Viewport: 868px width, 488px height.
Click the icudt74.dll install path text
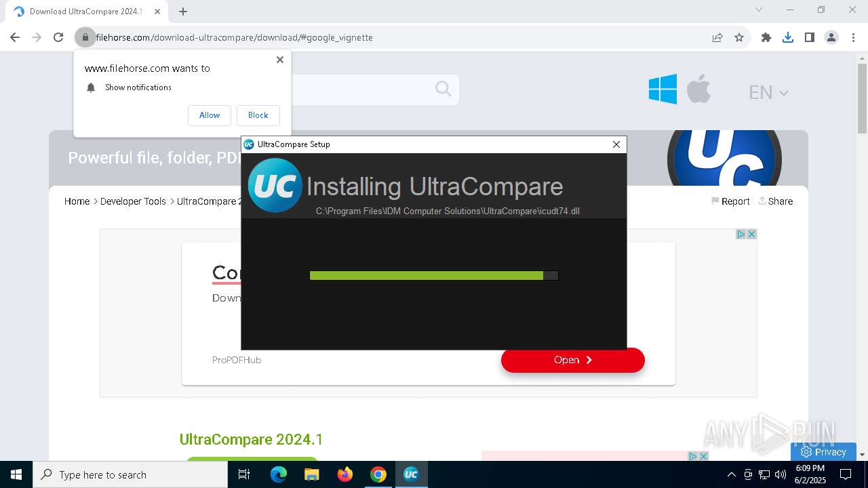pos(448,211)
